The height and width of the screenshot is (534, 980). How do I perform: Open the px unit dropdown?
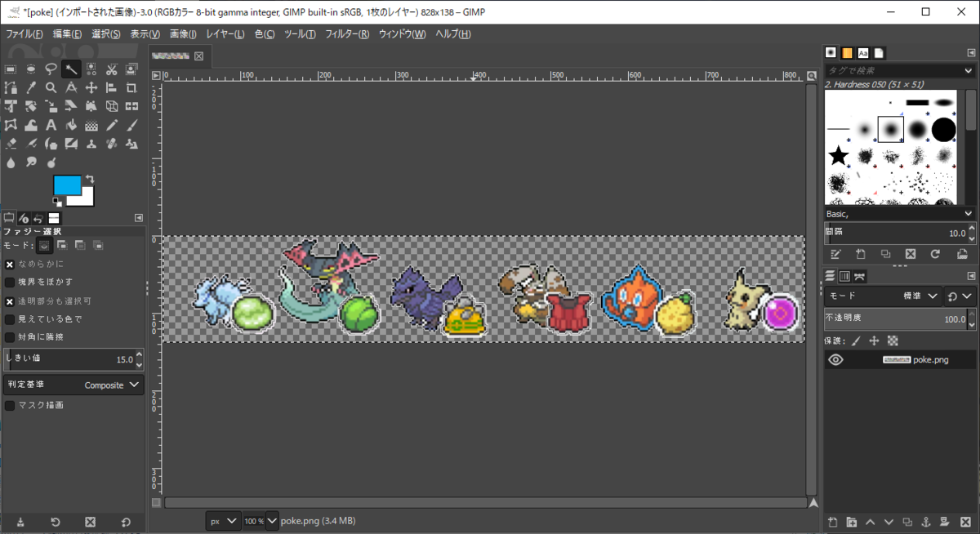click(x=224, y=520)
